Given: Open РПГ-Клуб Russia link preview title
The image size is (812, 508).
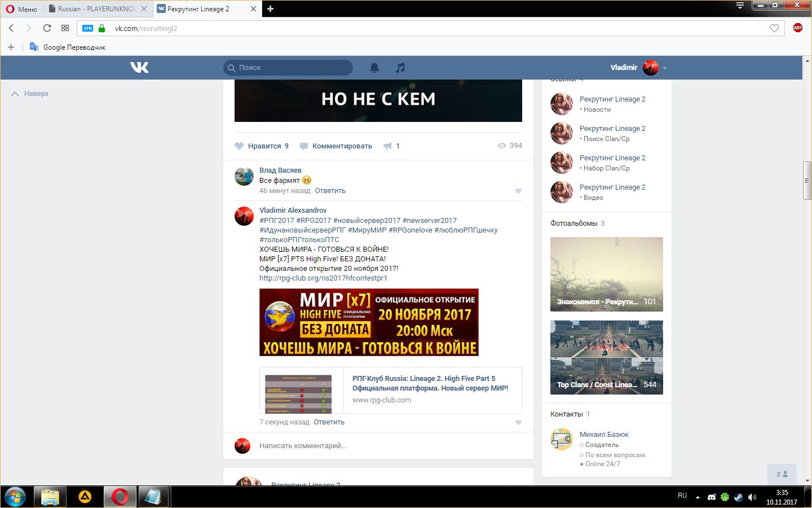Looking at the screenshot, I should click(430, 383).
